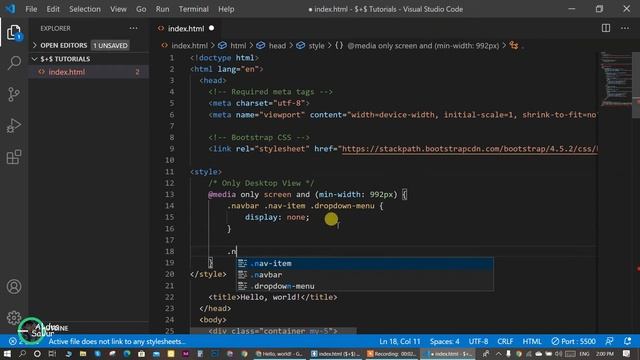Click html breadcrumb segment

point(238,45)
